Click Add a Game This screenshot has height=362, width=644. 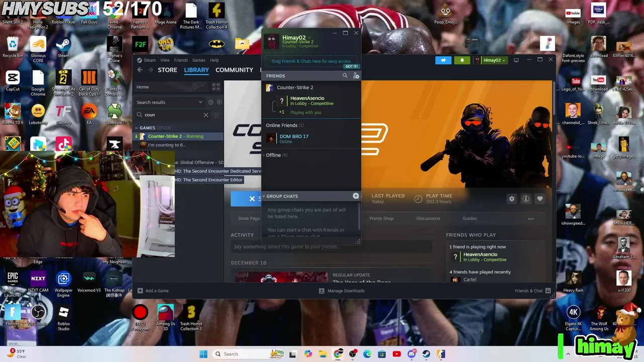pyautogui.click(x=152, y=291)
